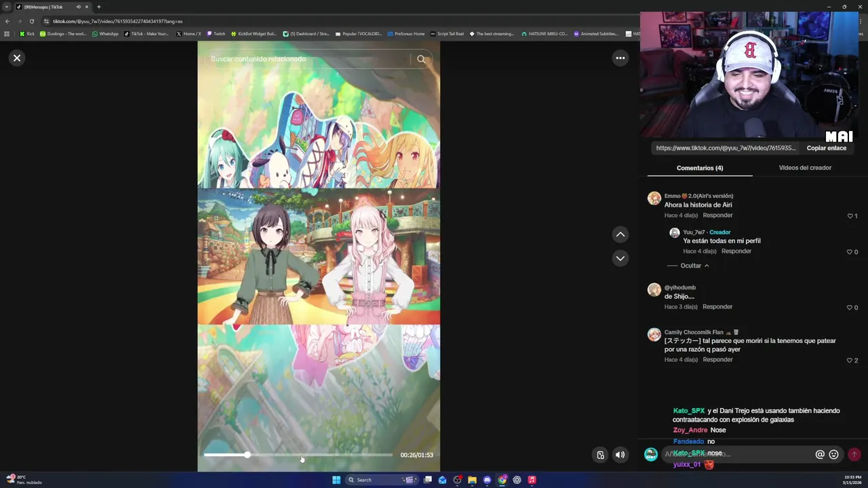This screenshot has height=488, width=868.
Task: Open the HATSUNE MIKU bookmark
Action: coord(545,34)
